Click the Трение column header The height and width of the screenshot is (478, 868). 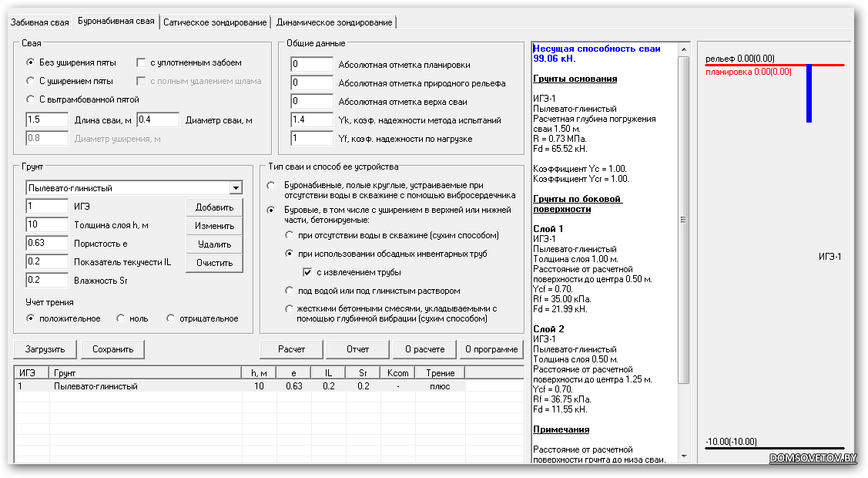(x=440, y=372)
